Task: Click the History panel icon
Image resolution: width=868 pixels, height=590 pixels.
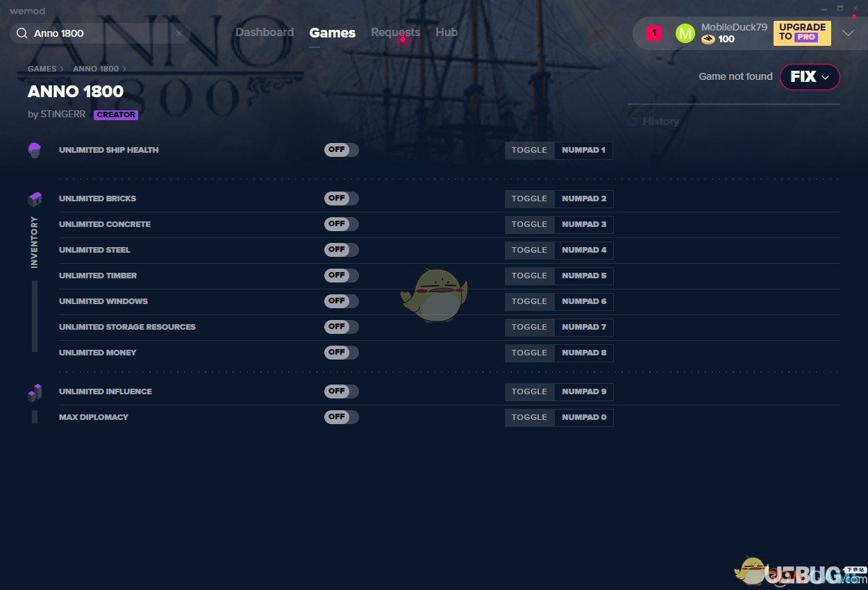Action: [632, 121]
